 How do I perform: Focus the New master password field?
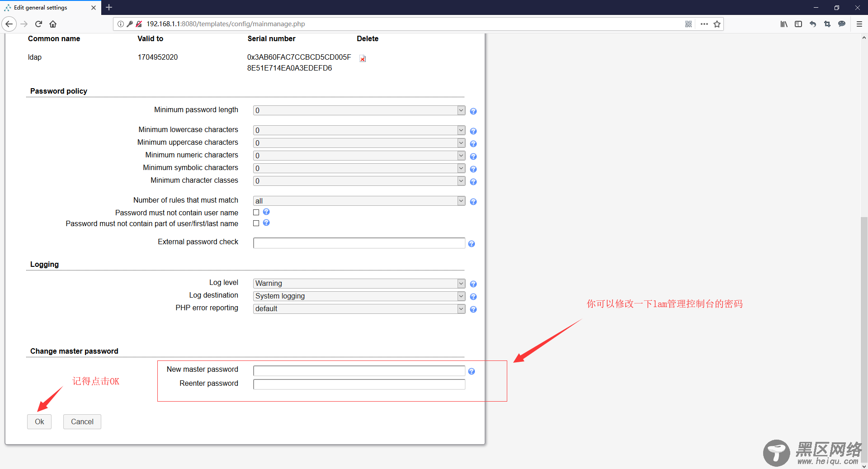coord(359,371)
